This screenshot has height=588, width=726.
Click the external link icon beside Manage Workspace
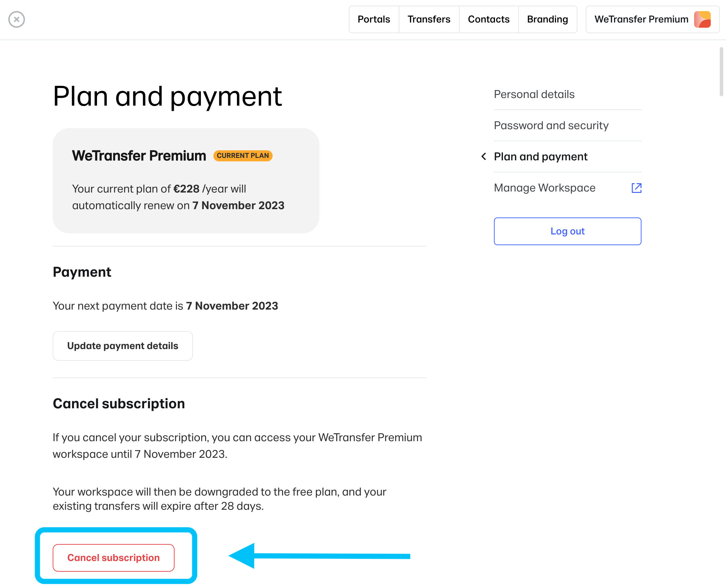(636, 188)
